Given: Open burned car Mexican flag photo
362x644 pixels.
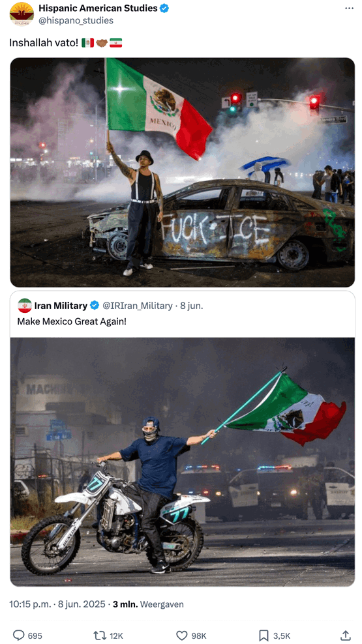Looking at the screenshot, I should click(182, 172).
